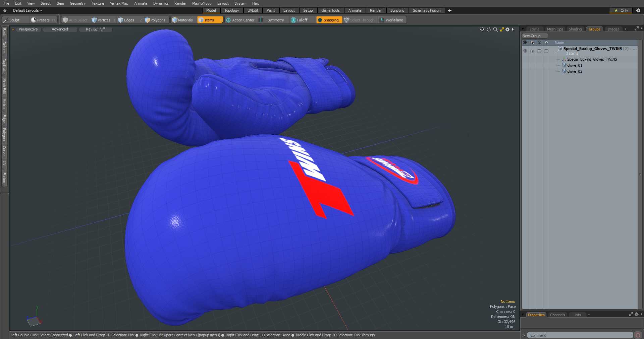Open the MaxToModo menu
This screenshot has height=339, width=644.
[202, 3]
